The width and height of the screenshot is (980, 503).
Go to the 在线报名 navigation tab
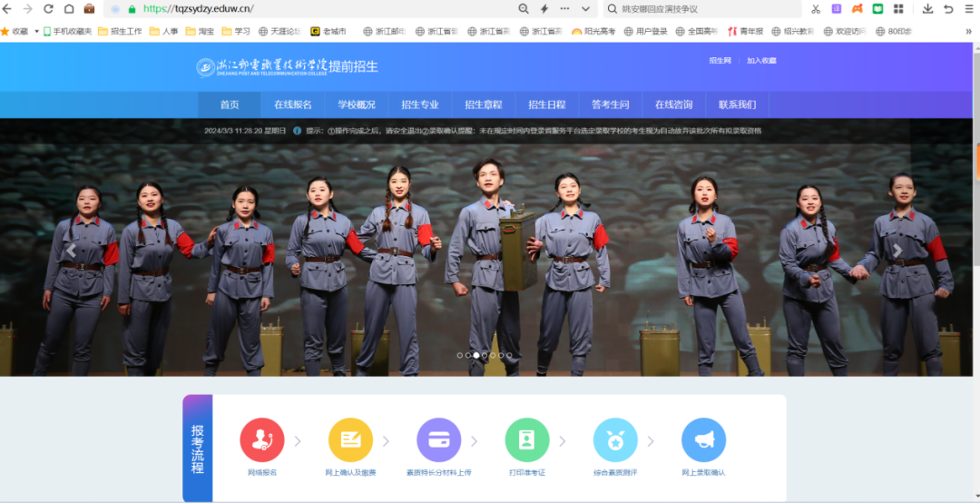click(x=292, y=104)
